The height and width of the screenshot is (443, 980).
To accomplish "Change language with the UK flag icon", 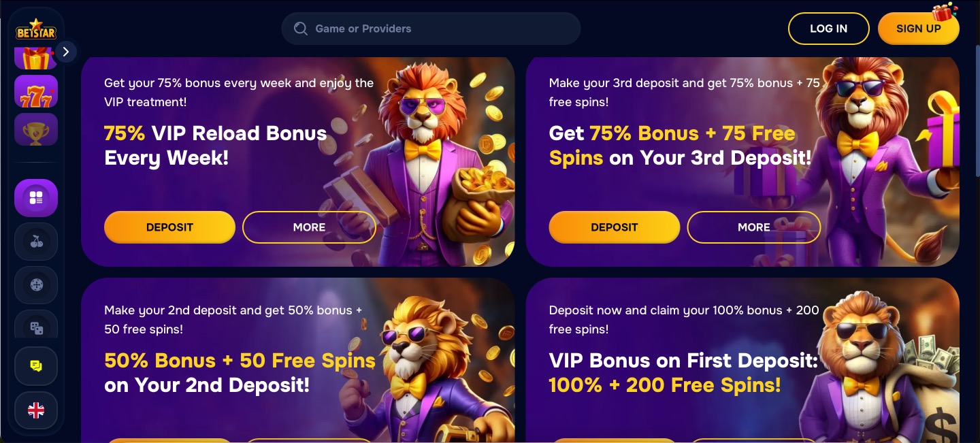I will point(36,410).
